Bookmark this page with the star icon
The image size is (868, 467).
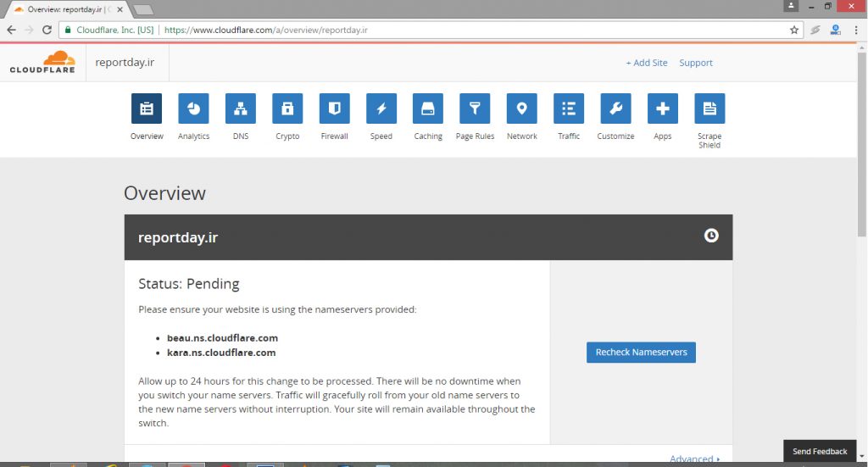[x=794, y=30]
